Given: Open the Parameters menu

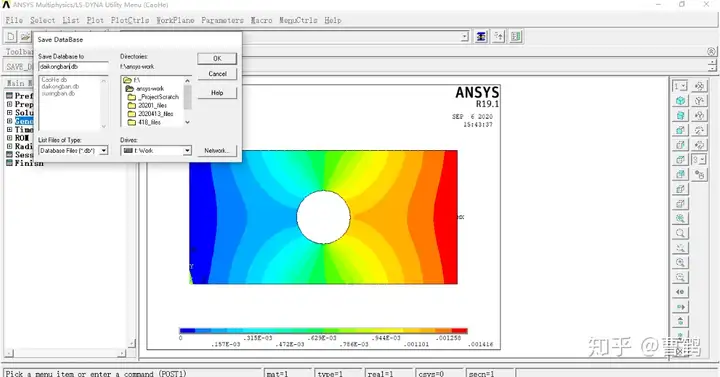Looking at the screenshot, I should pyautogui.click(x=222, y=20).
